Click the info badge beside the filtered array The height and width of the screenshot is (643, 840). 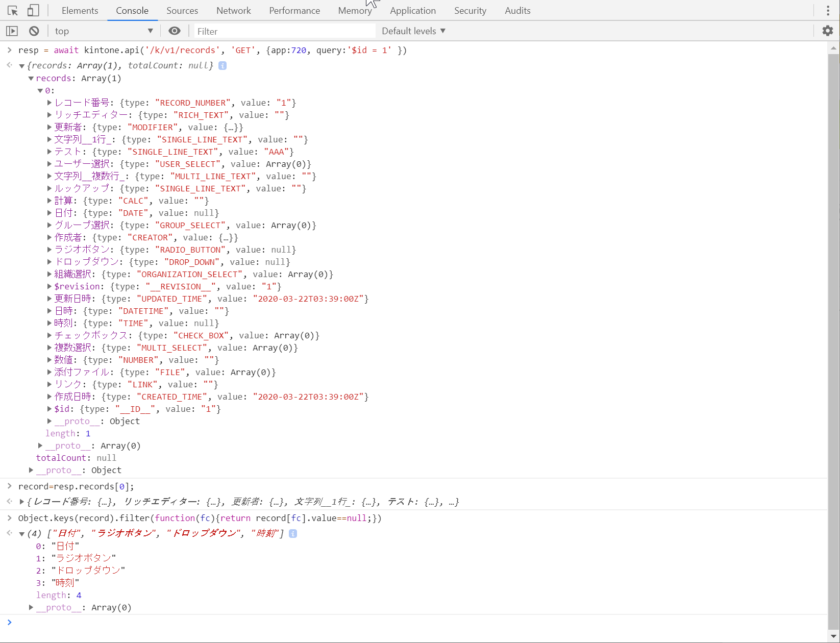293,533
